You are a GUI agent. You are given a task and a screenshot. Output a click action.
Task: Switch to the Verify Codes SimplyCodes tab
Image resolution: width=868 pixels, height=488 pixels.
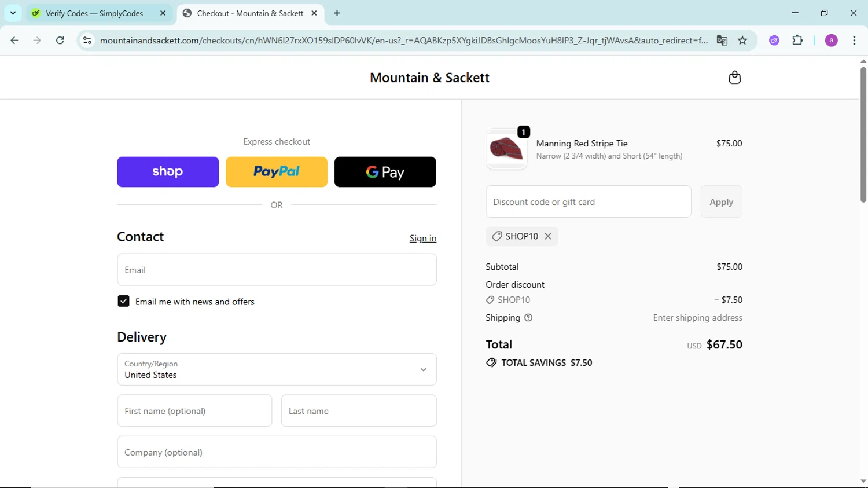coord(94,13)
